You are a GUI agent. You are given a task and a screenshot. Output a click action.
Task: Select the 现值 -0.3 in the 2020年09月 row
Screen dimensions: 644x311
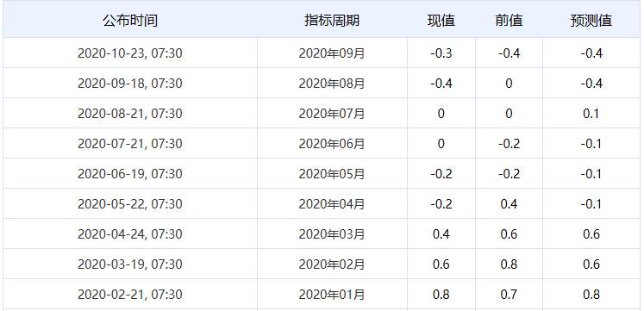click(x=441, y=53)
